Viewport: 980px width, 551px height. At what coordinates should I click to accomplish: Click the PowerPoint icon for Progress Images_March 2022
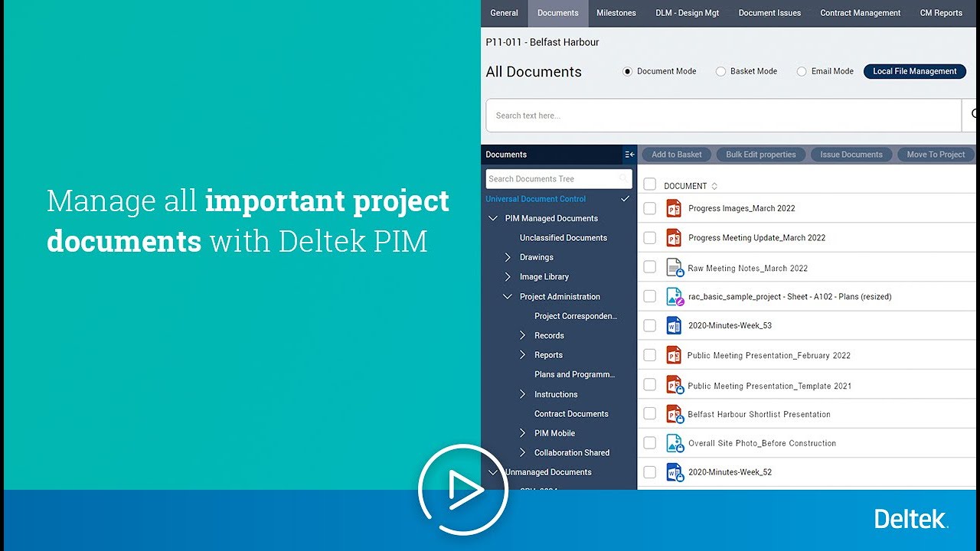pos(674,208)
